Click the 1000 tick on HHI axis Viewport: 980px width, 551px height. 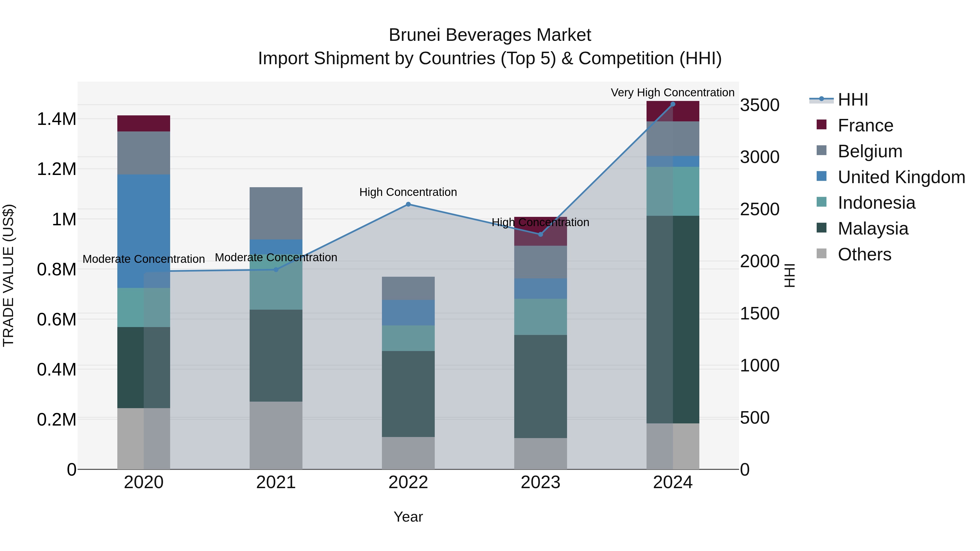pyautogui.click(x=760, y=366)
